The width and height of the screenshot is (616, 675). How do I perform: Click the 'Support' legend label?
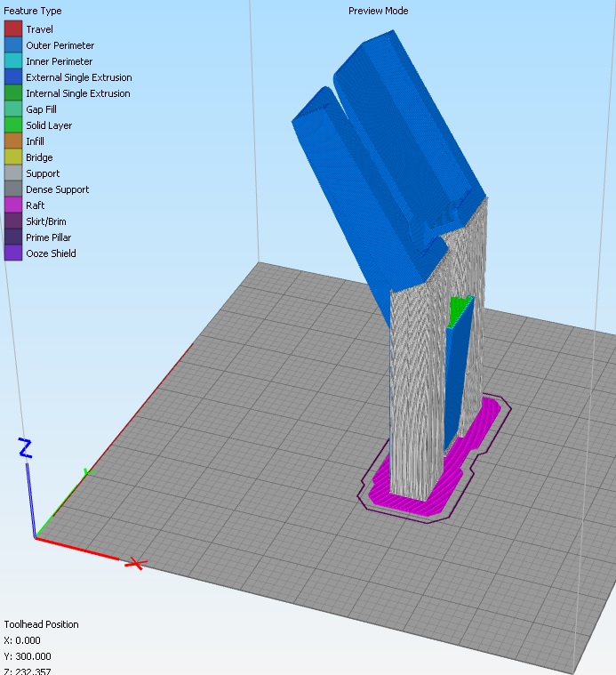click(x=43, y=173)
